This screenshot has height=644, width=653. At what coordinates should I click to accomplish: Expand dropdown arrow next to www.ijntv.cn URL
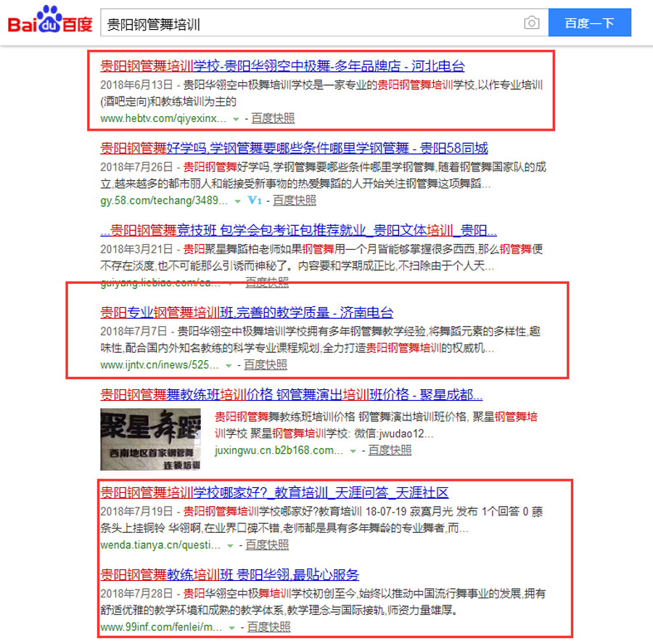229,365
